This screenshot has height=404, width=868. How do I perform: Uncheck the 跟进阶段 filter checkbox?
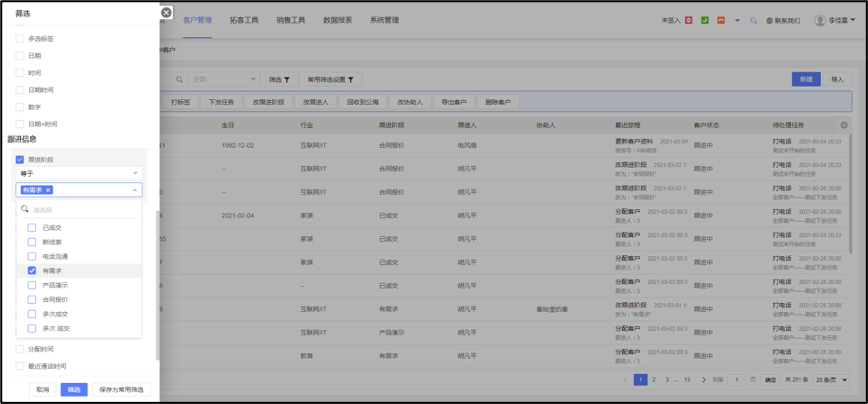pyautogui.click(x=20, y=159)
